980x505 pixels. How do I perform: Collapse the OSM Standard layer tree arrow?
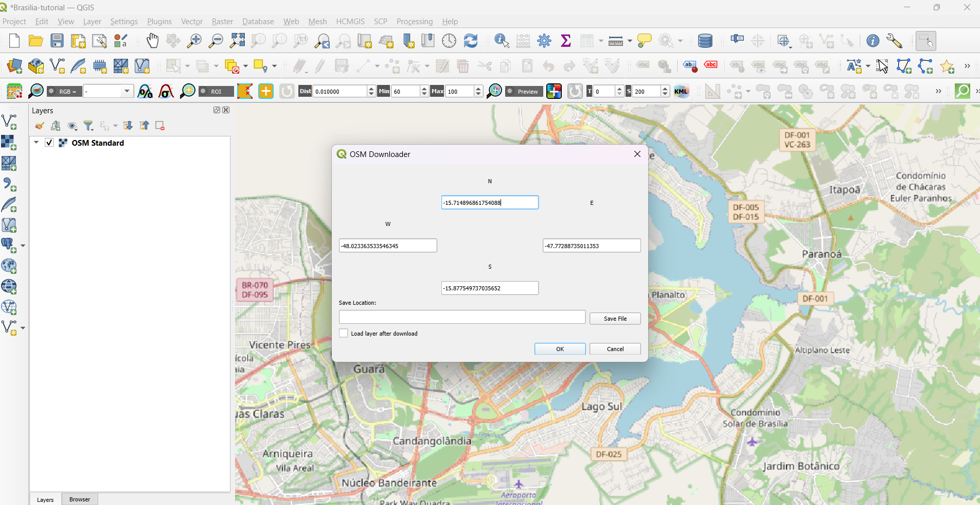coord(36,143)
